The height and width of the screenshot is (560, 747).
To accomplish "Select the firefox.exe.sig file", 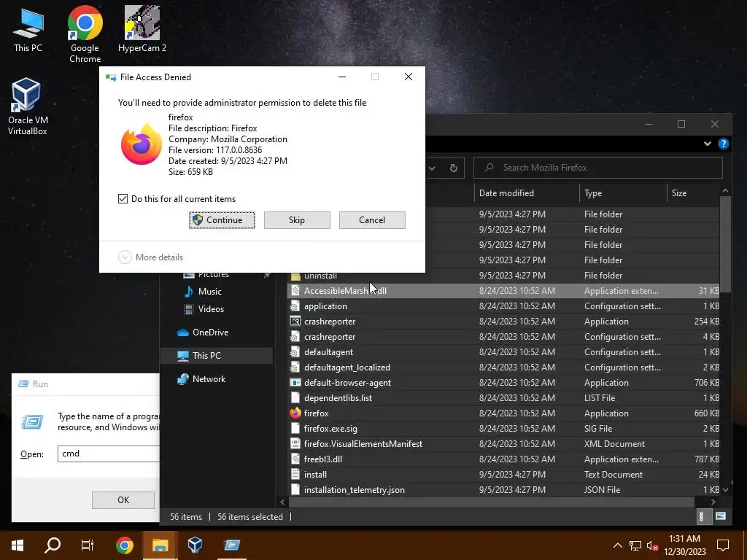I will 503,429.
